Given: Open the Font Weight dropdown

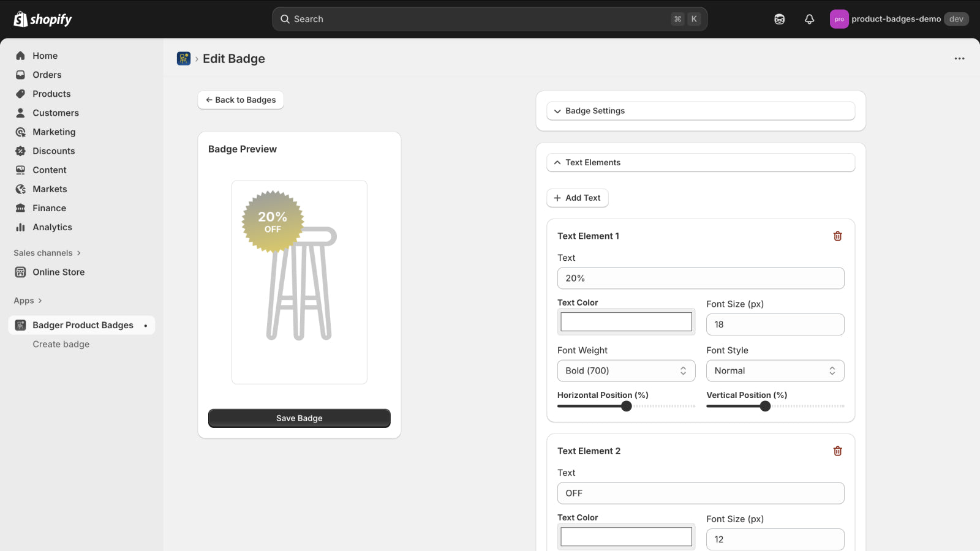Looking at the screenshot, I should click(x=625, y=370).
